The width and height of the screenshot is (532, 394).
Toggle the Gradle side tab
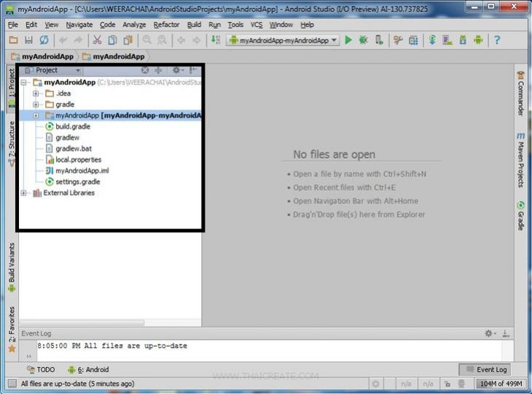521,216
